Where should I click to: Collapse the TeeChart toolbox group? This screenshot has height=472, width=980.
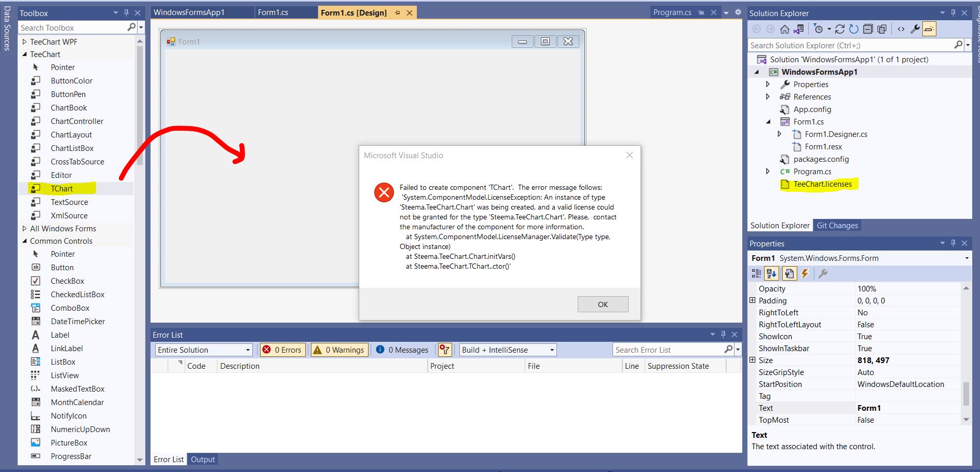(24, 54)
